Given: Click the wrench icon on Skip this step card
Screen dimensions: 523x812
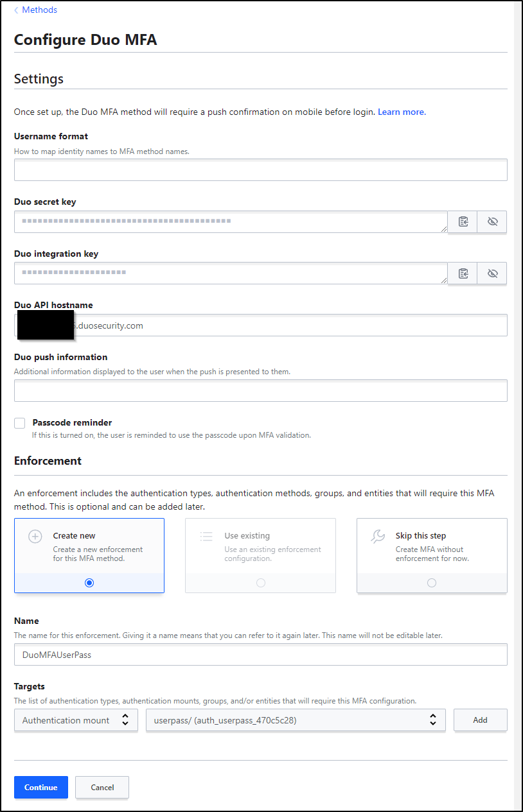Looking at the screenshot, I should (378, 537).
